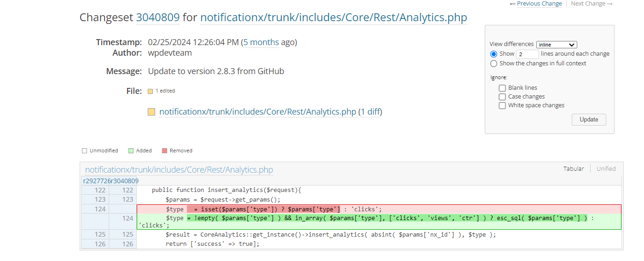The height and width of the screenshot is (261, 644).
Task: Click yellow file icon beside Analytics.php link
Action: (151, 112)
